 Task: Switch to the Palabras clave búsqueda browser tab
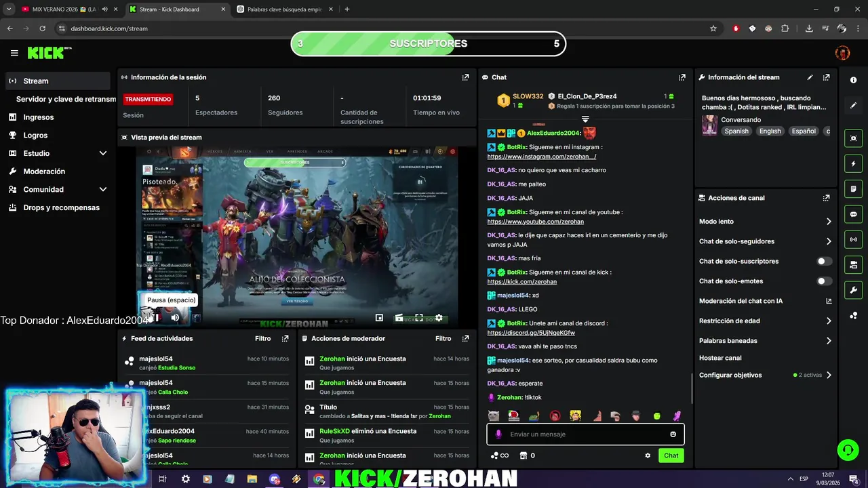[285, 9]
